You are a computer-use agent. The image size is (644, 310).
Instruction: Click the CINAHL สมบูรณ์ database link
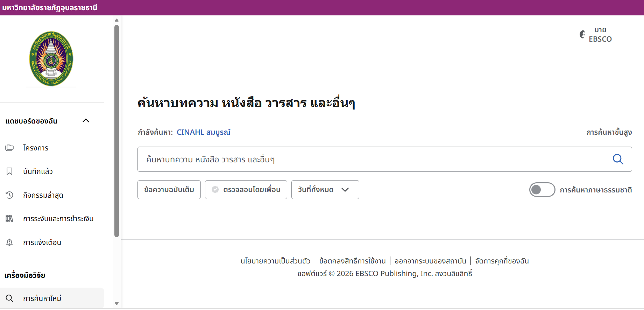coord(203,132)
